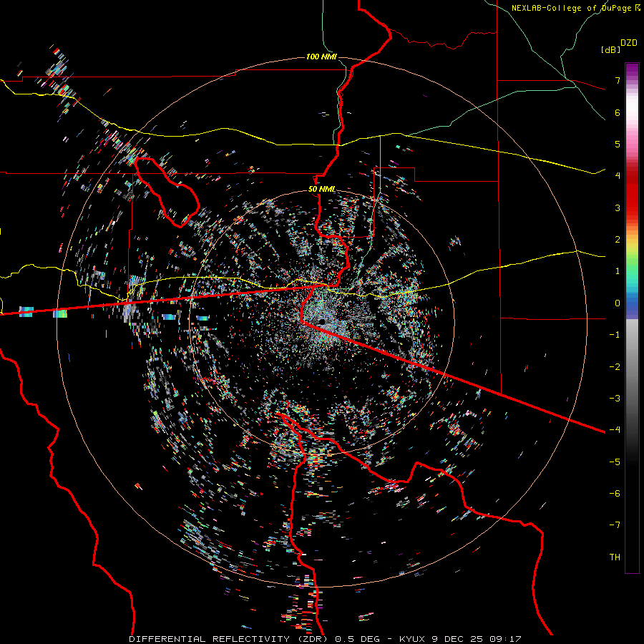Click the ZDR color scale bar
Image resolution: width=644 pixels, height=644 pixels.
pyautogui.click(x=632, y=318)
